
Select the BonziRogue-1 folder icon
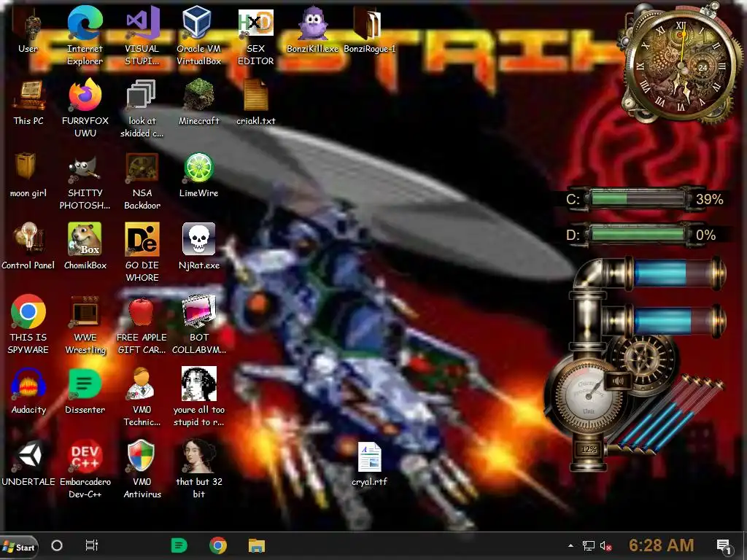[369, 29]
